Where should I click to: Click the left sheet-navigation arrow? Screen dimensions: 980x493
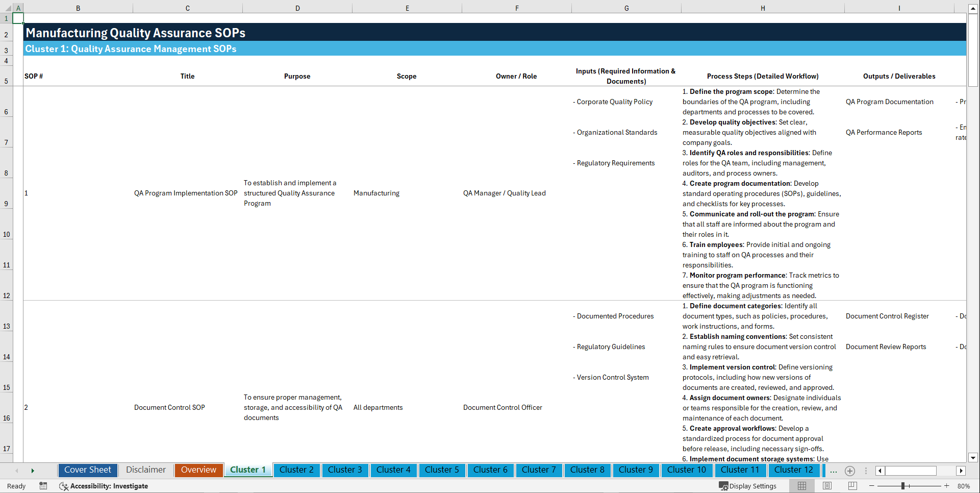(17, 471)
